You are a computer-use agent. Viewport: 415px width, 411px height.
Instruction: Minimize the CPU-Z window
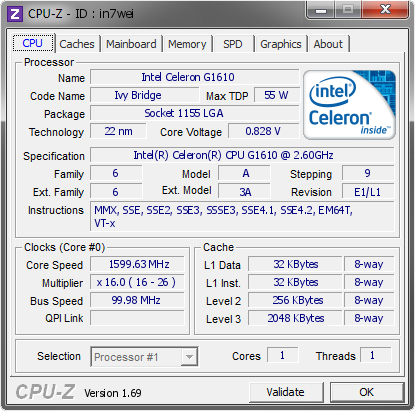(321, 10)
